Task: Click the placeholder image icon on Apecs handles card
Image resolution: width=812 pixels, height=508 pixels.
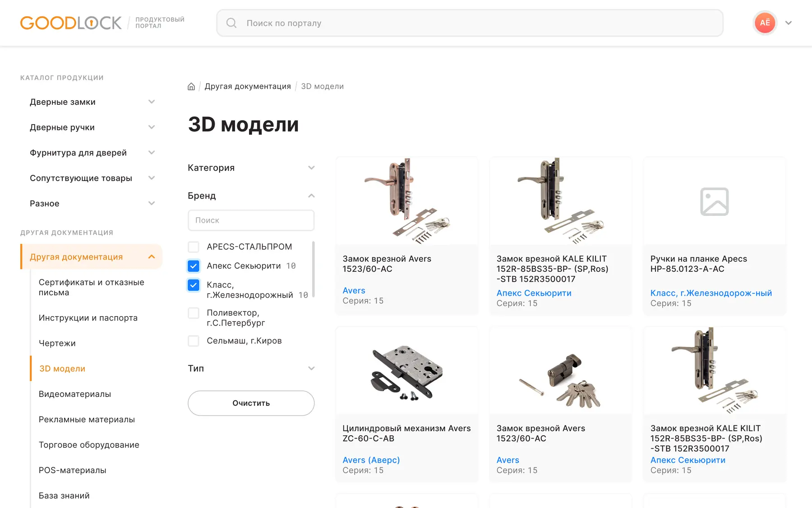Action: click(x=714, y=201)
